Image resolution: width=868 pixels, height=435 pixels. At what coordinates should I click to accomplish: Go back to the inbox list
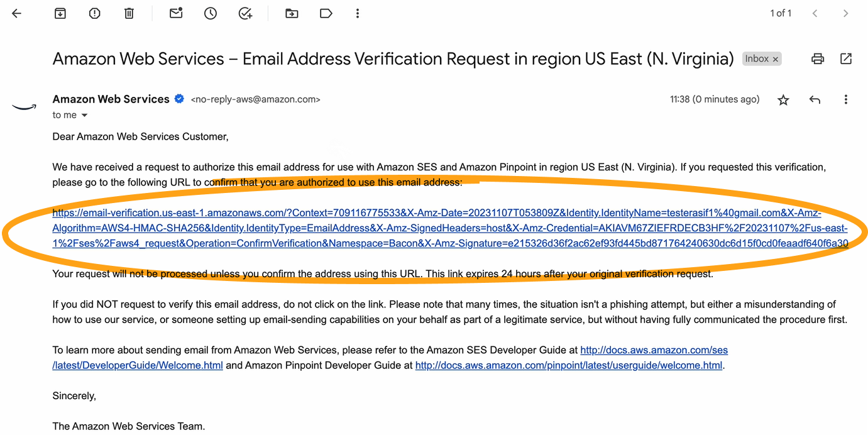[x=17, y=13]
